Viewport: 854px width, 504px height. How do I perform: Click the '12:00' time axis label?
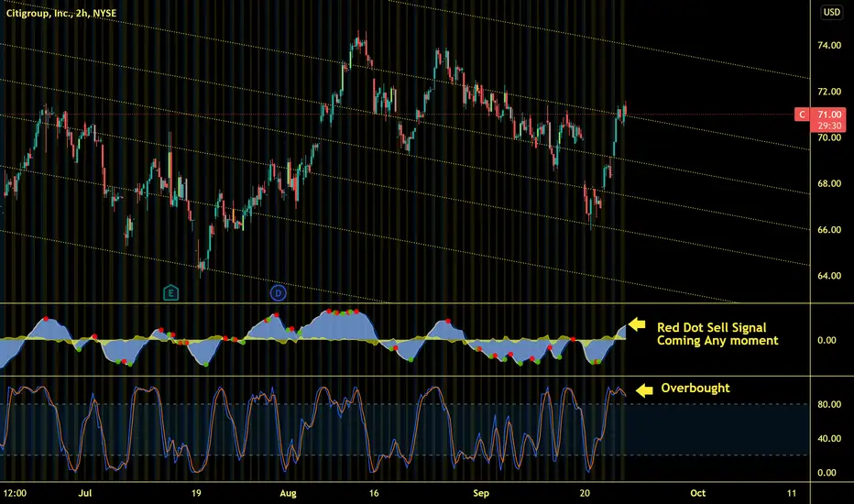(15, 493)
